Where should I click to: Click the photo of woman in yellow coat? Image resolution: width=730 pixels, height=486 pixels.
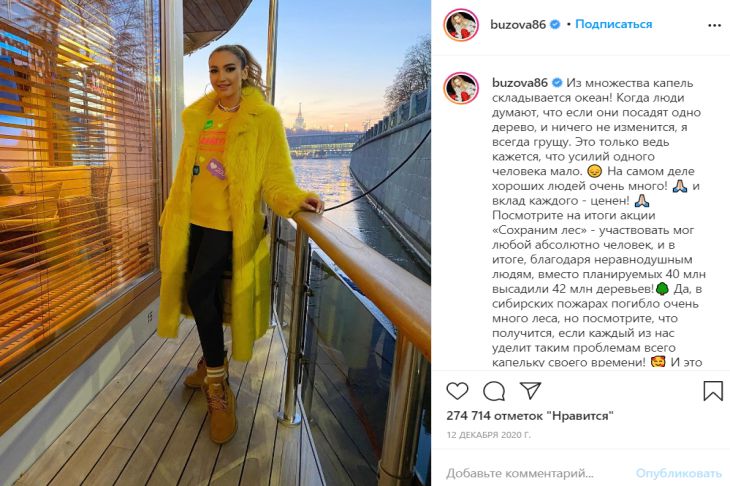(215, 243)
